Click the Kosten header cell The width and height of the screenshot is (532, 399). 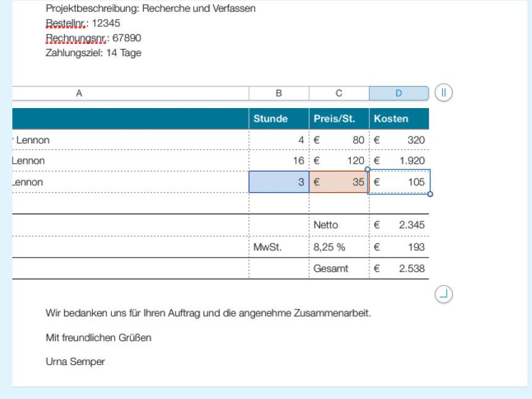click(399, 119)
